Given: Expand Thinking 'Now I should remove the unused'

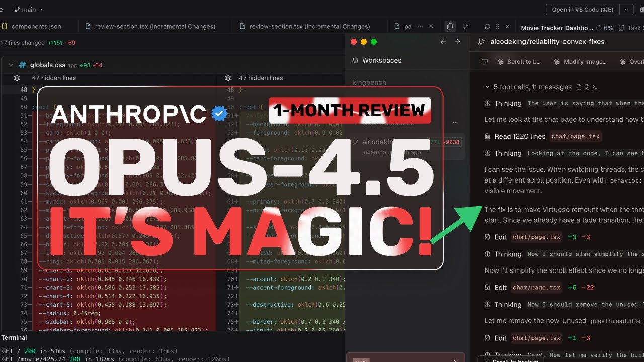Looking at the screenshot, I should pyautogui.click(x=564, y=304).
